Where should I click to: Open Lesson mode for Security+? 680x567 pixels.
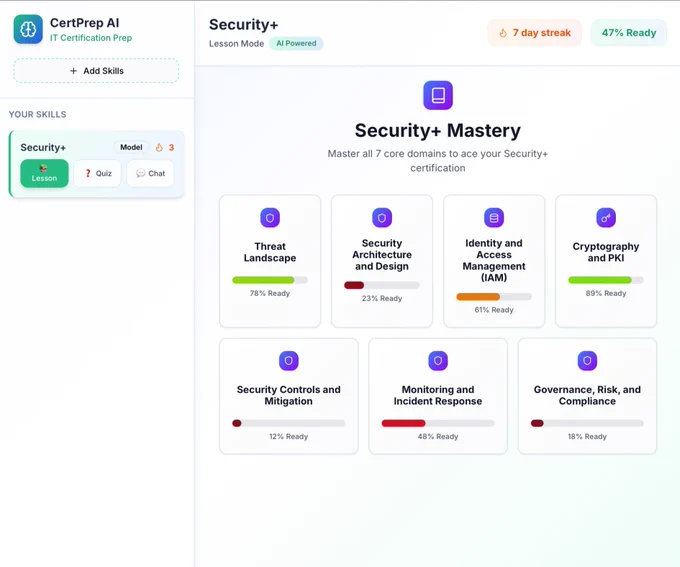click(x=44, y=173)
